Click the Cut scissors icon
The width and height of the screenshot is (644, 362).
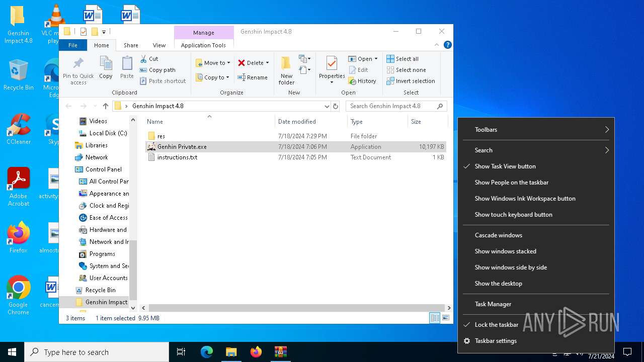pos(143,59)
